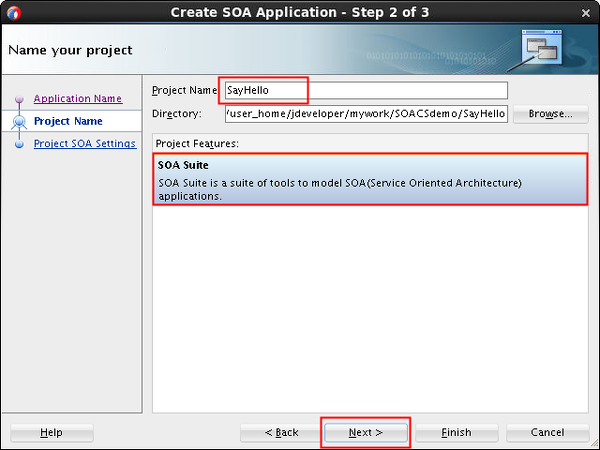Image resolution: width=600 pixels, height=450 pixels.
Task: Click the JDeveloper icon in the title bar
Action: point(14,13)
